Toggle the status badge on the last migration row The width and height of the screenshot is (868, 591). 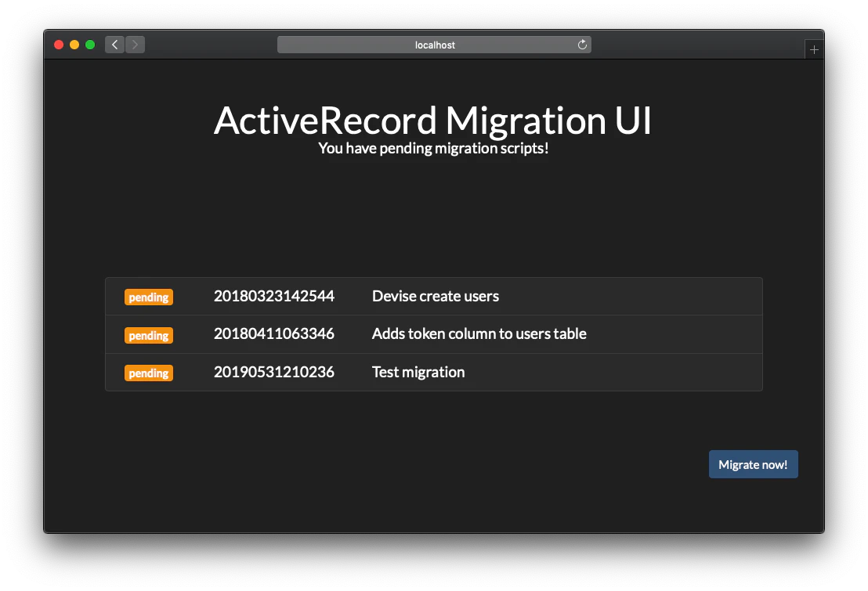click(x=149, y=373)
